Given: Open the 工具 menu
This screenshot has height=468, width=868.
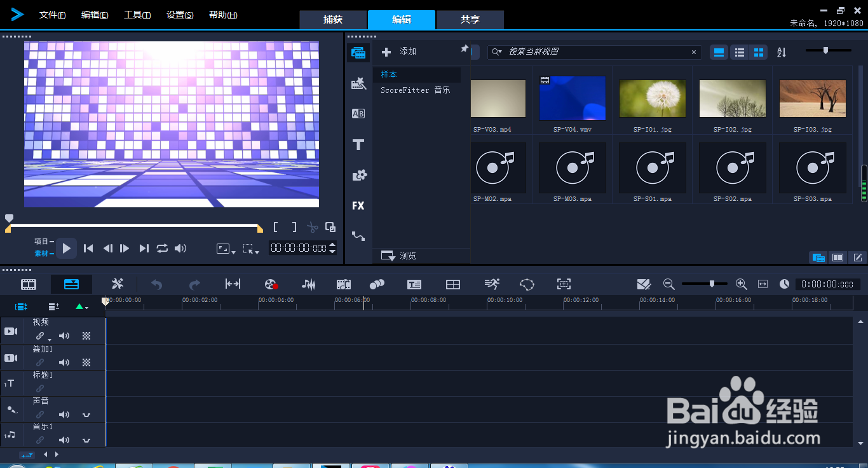Looking at the screenshot, I should point(137,15).
